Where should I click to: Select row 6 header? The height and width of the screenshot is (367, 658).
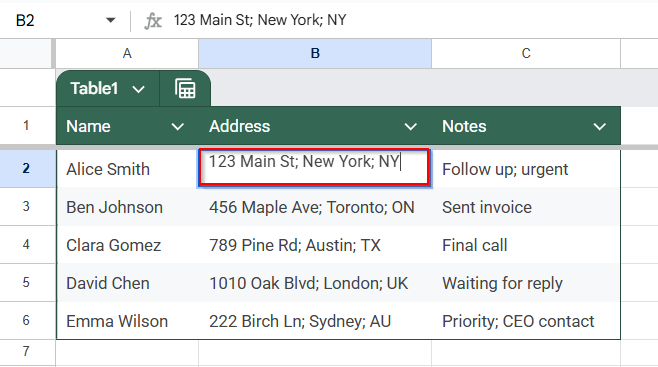click(27, 320)
